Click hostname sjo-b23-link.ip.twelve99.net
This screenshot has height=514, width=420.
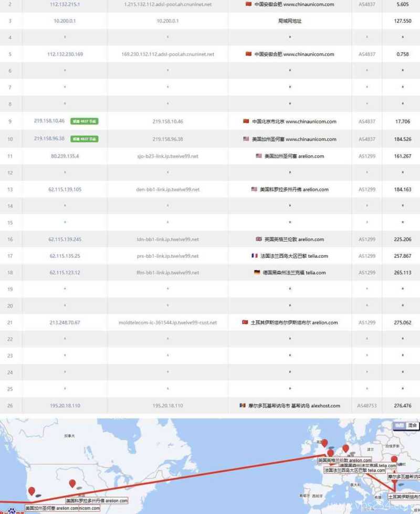point(167,156)
